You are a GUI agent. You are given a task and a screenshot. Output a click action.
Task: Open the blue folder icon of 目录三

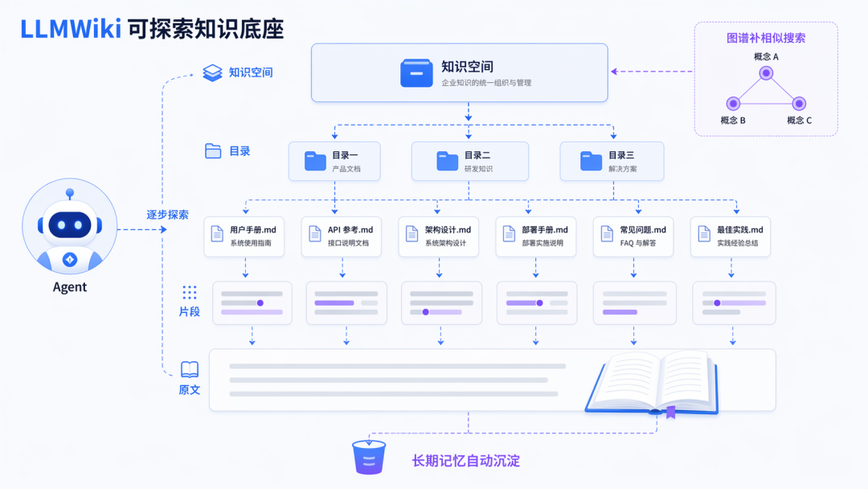(x=592, y=161)
